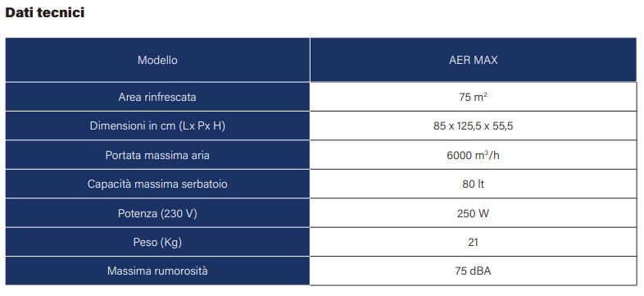Viewport: 644px width, 296px height.
Task: Click the 85 x 125,5 x 55,5 value
Action: coord(473,126)
